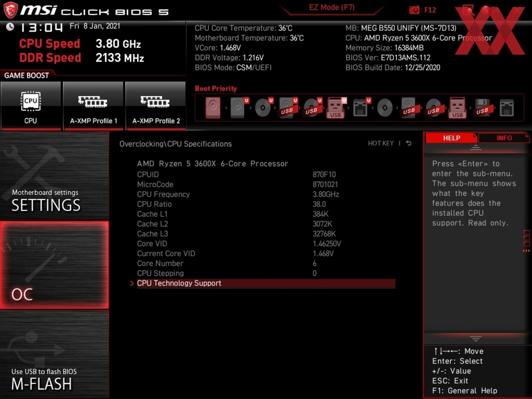The image size is (532, 399).
Task: Click the 13:04 clock time display
Action: tap(41, 27)
